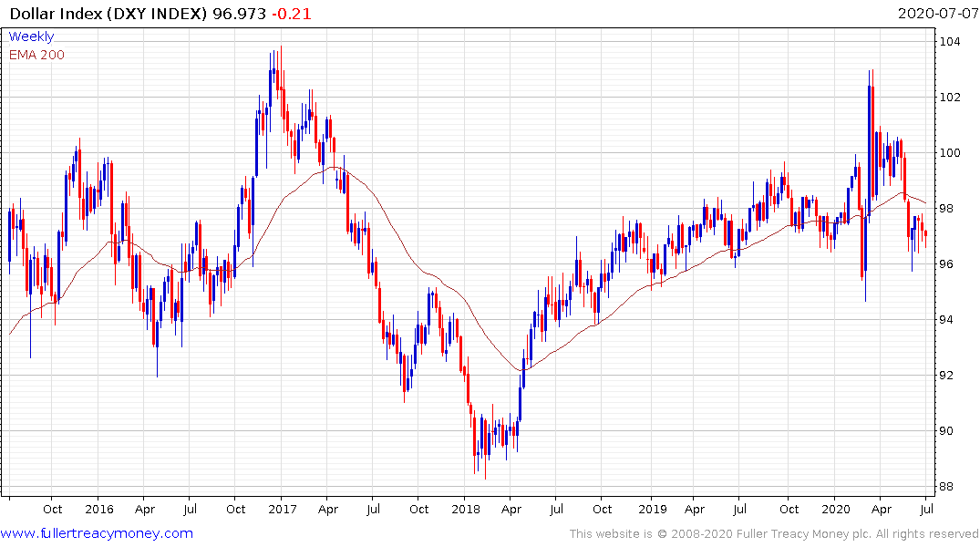Click the copyright Fuller Treacy Money notice
The height and width of the screenshot is (547, 980).
click(x=774, y=534)
